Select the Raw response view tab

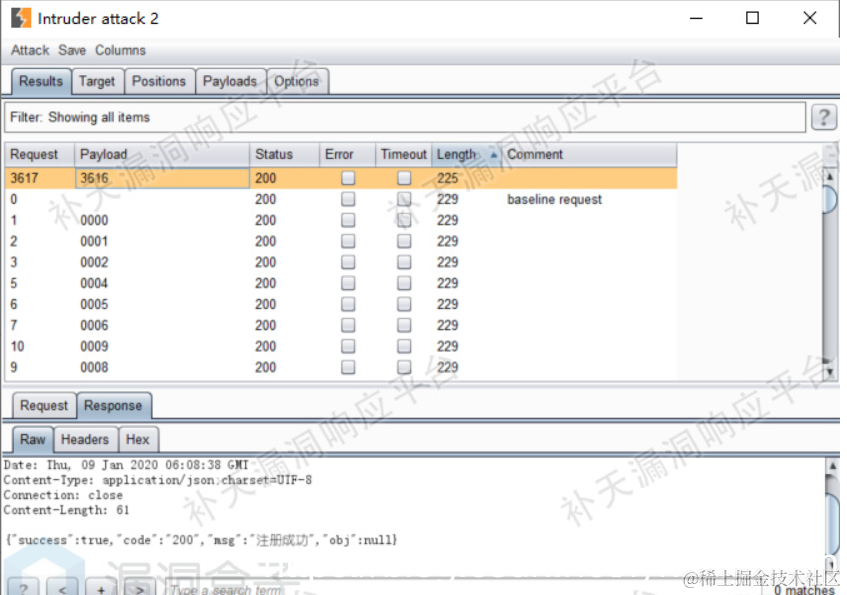click(x=33, y=439)
